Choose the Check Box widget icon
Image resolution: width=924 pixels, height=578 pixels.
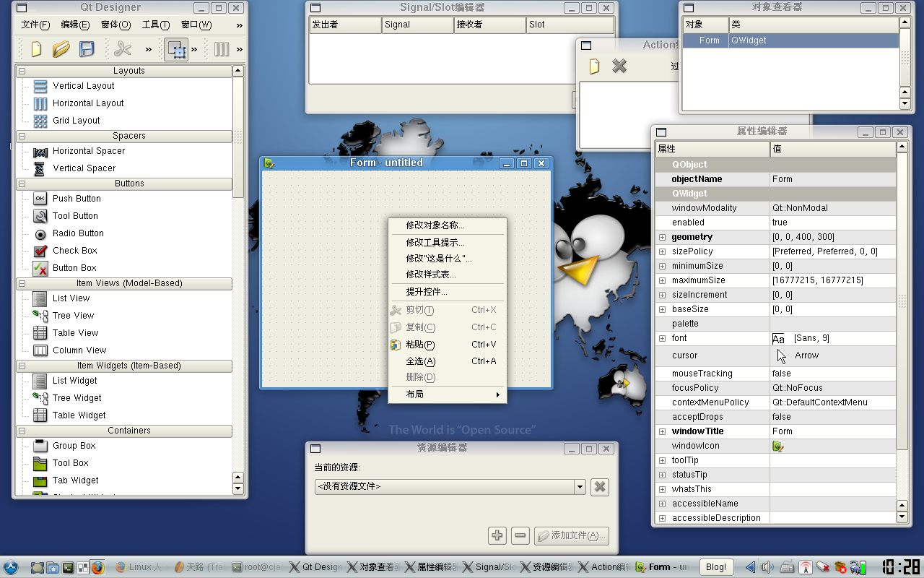point(40,251)
